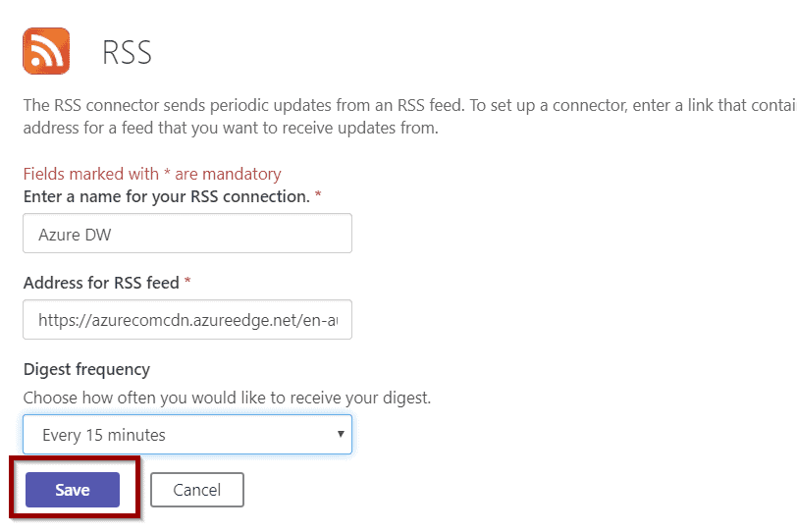Click the dropdown arrow beside Every 15 minutes
797x532 pixels.
[341, 434]
